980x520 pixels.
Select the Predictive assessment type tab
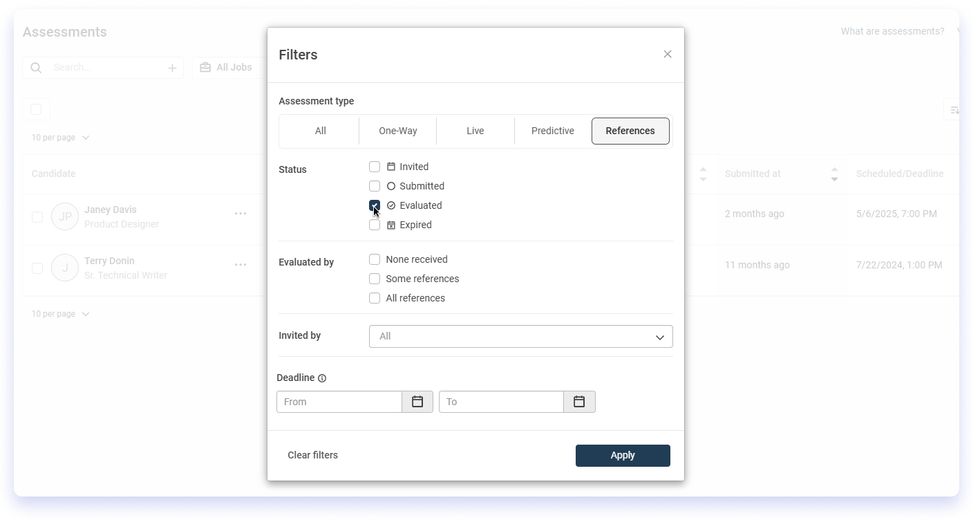[552, 131]
